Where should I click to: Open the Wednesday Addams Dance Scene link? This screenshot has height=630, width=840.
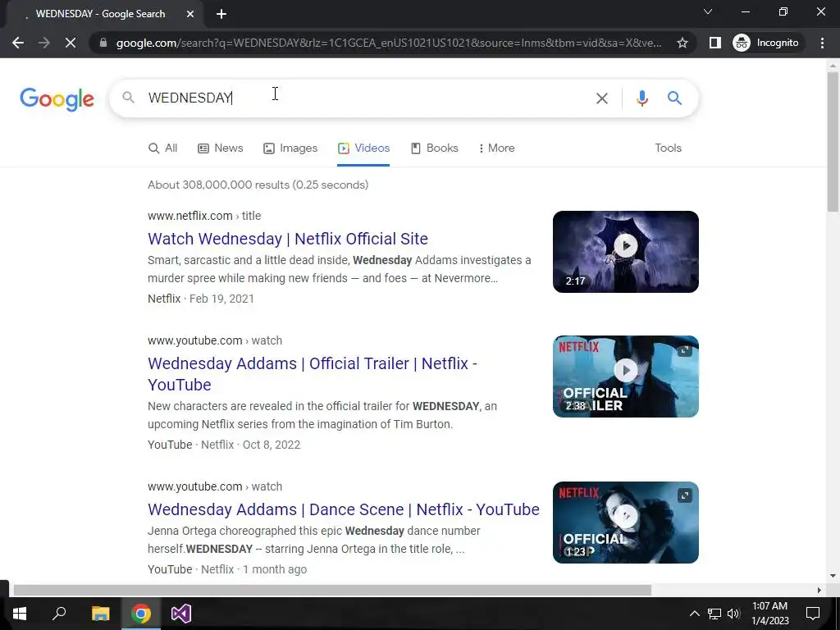click(x=344, y=509)
